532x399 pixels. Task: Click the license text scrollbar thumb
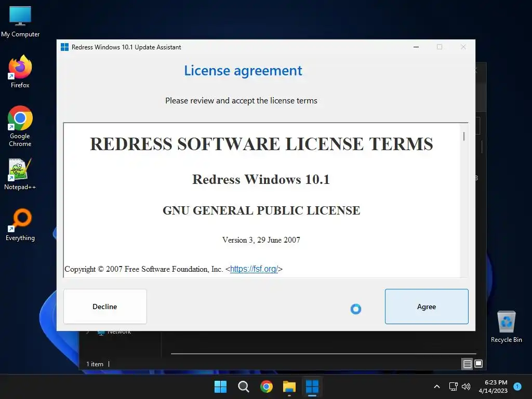pos(464,136)
